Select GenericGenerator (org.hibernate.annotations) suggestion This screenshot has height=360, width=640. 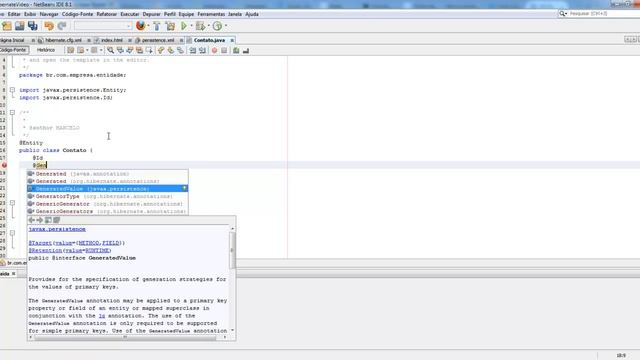click(108, 204)
